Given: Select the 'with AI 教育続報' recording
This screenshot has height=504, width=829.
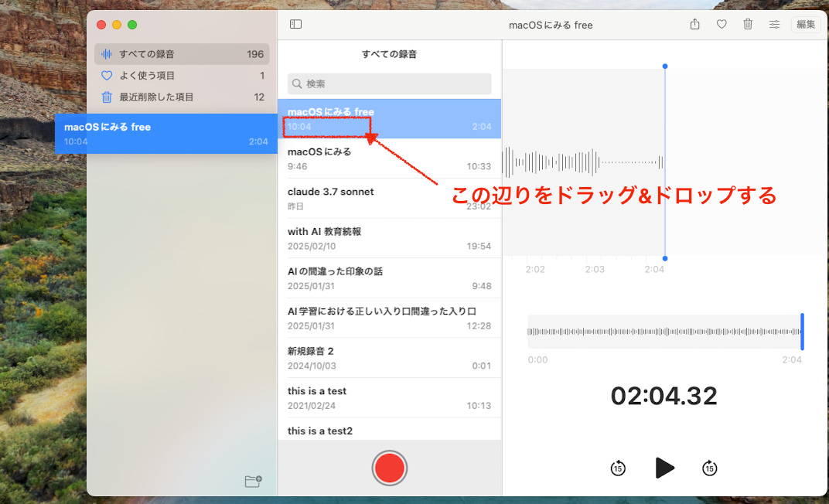Looking at the screenshot, I should click(x=389, y=238).
